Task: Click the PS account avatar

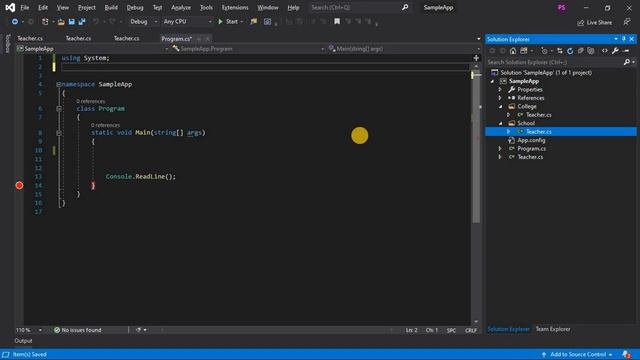Action: tap(562, 8)
